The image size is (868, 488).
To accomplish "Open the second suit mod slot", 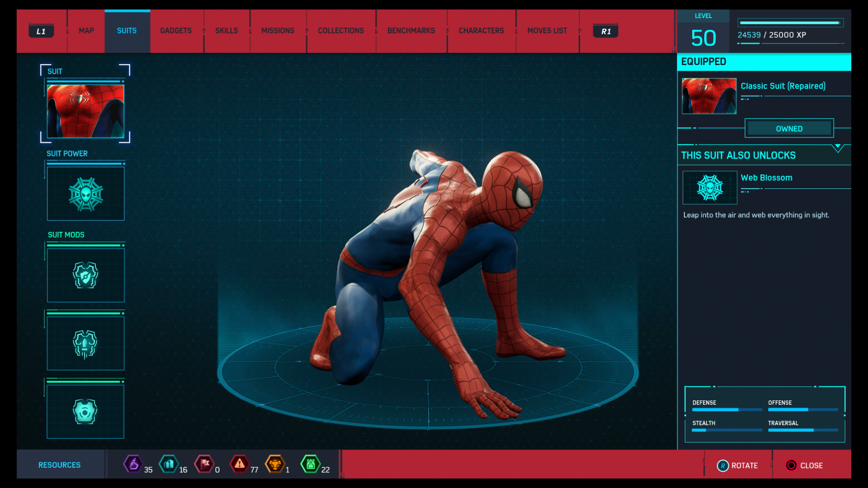I will (85, 343).
